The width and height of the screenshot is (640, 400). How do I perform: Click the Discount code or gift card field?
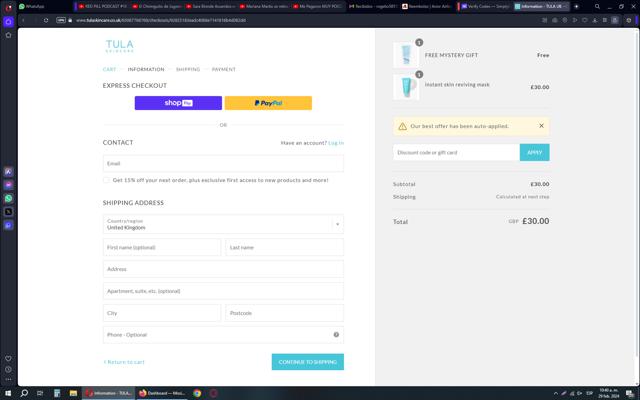click(x=456, y=152)
